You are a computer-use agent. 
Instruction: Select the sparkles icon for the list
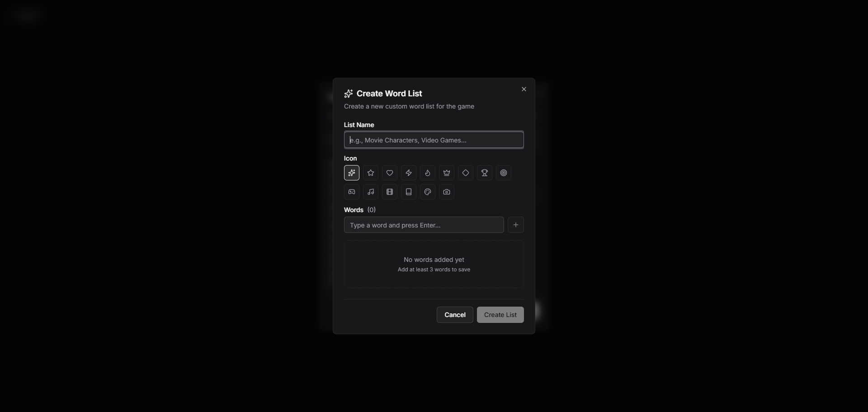(x=352, y=173)
